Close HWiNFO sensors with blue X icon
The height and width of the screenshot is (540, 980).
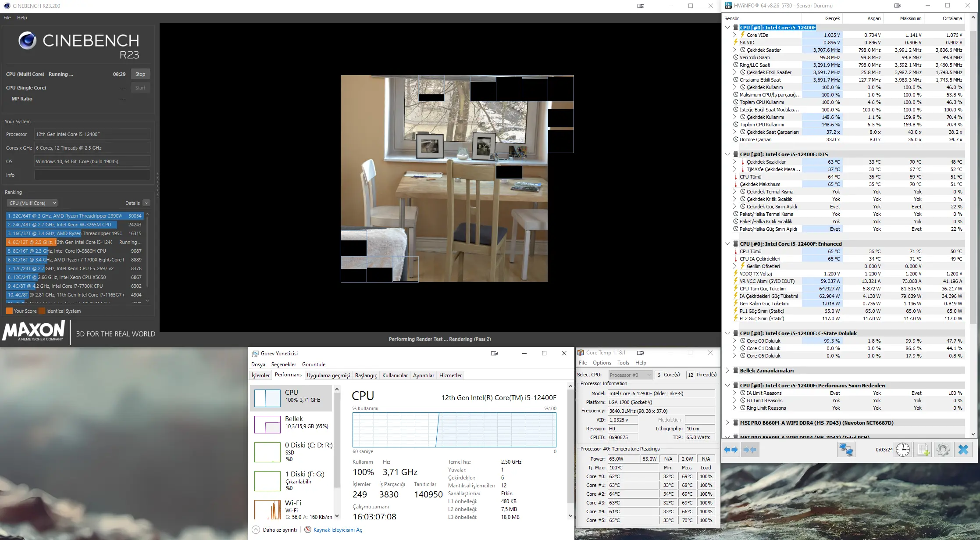coord(963,450)
